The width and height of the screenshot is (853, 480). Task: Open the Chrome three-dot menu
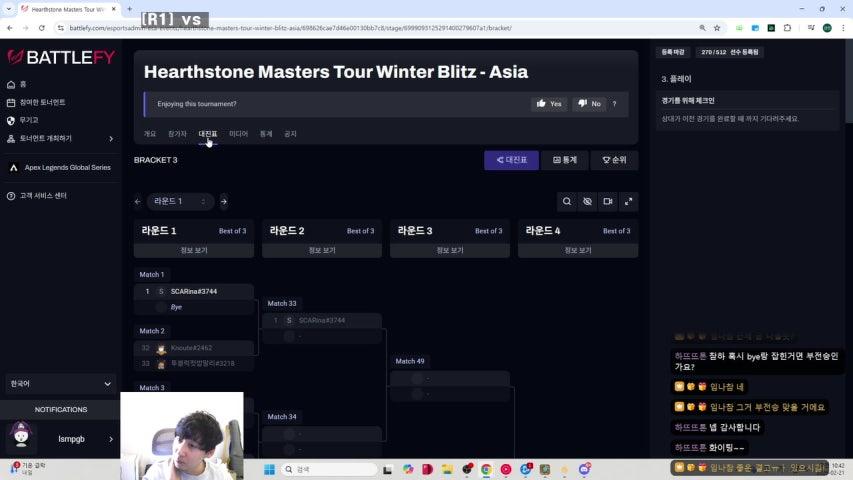tap(843, 28)
